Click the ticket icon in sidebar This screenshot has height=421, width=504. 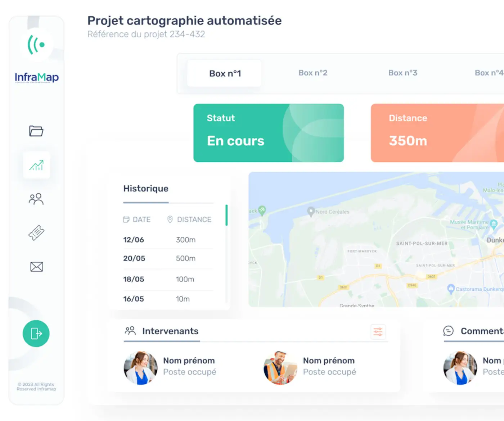tap(36, 232)
